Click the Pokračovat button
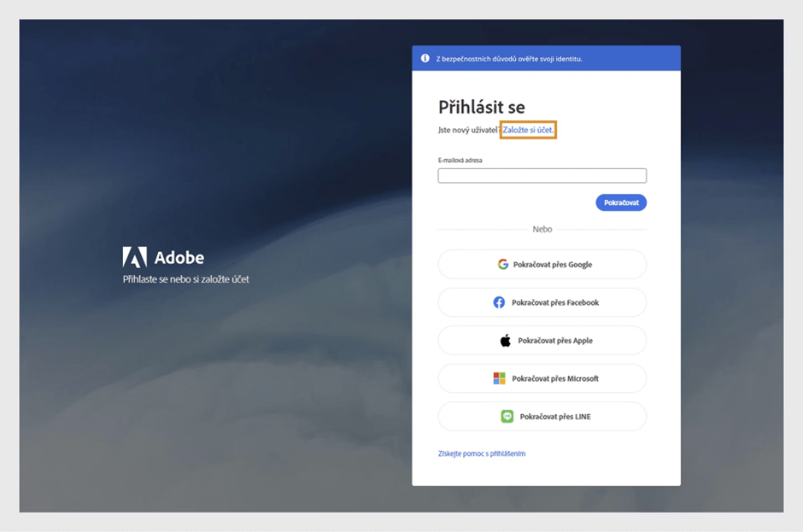The height and width of the screenshot is (532, 803). 621,202
